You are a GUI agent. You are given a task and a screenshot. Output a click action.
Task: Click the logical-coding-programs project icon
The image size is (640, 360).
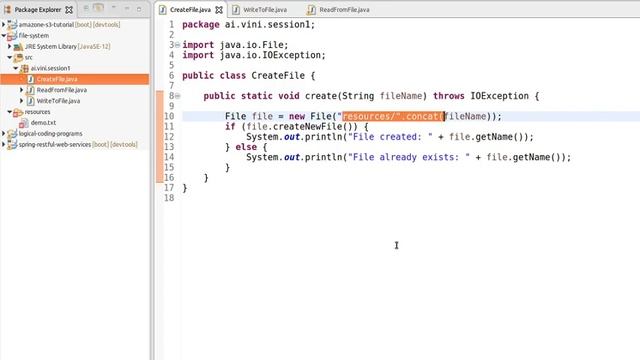12,133
